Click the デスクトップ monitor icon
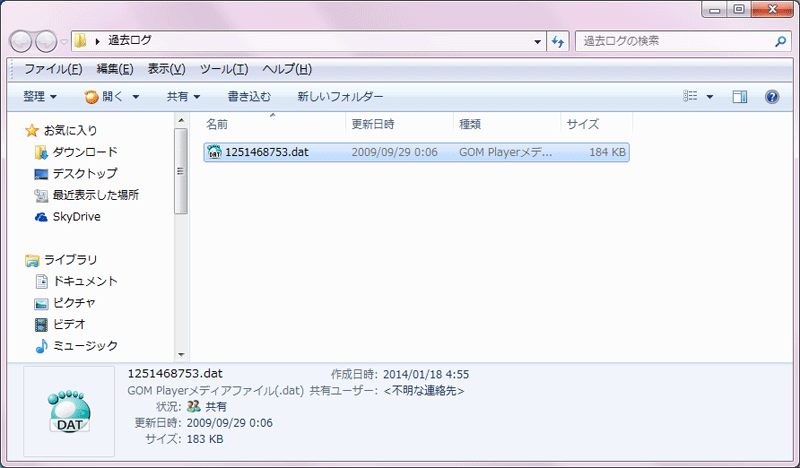800x468 pixels. coord(41,174)
